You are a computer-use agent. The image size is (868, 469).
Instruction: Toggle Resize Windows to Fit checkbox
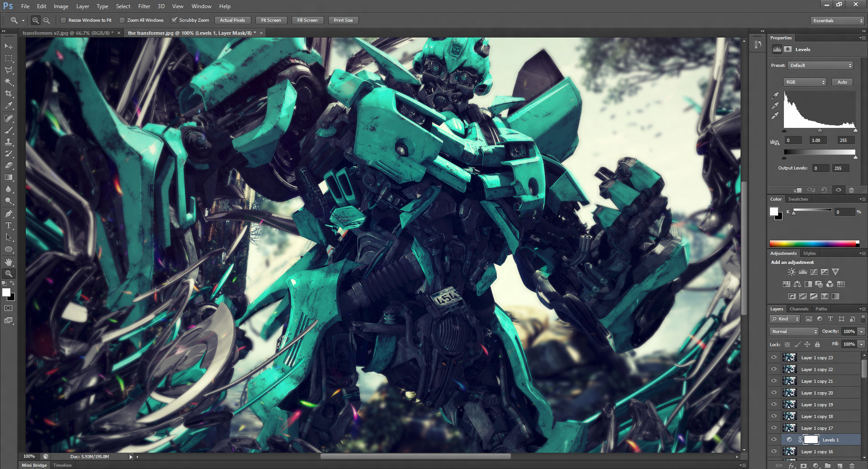point(63,20)
